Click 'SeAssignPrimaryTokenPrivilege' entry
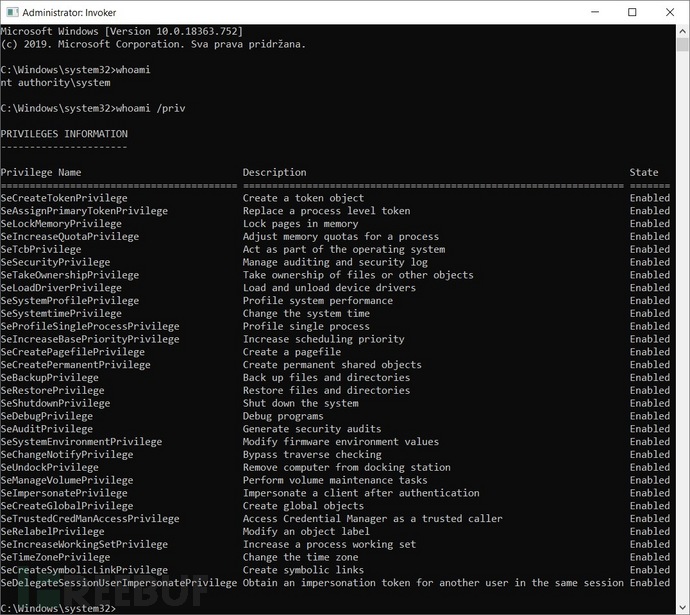The width and height of the screenshot is (690, 615). [x=84, y=211]
